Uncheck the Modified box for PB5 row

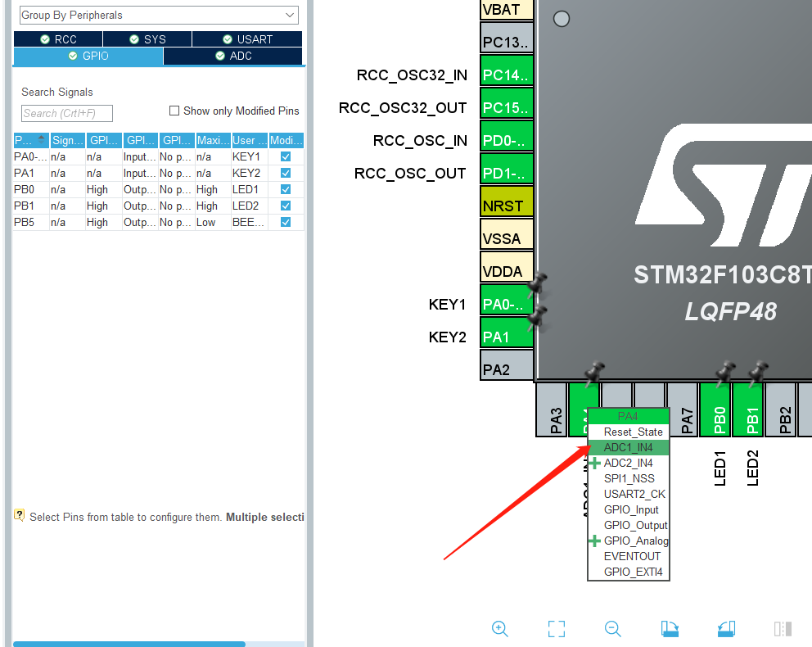pyautogui.click(x=286, y=222)
